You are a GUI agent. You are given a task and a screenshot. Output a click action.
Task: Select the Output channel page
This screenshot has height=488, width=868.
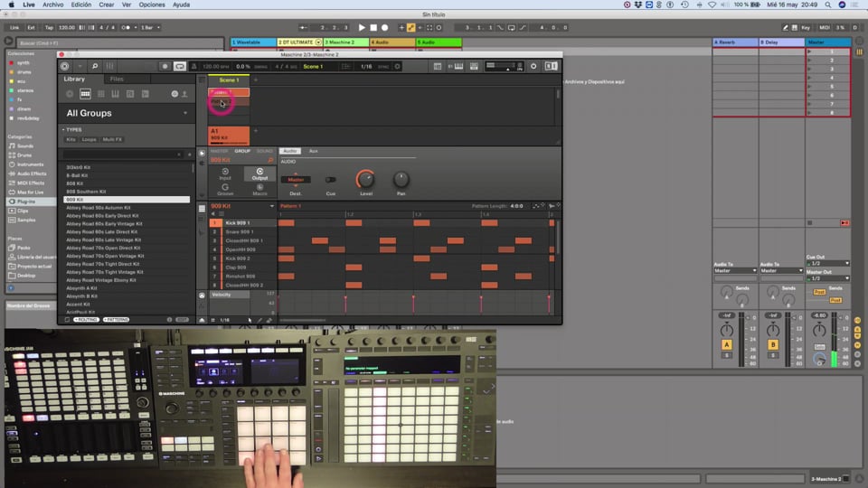(259, 174)
